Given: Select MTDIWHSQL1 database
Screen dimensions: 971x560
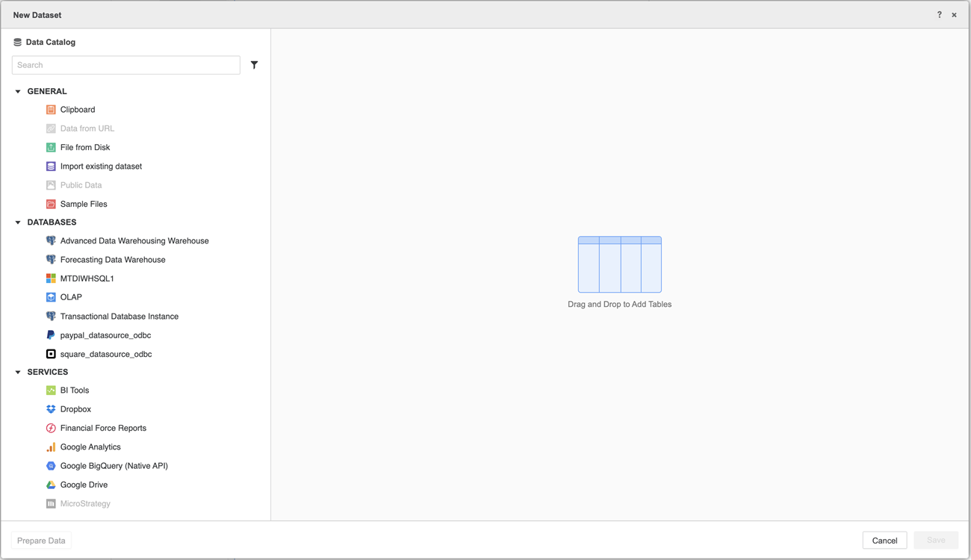Looking at the screenshot, I should 87,279.
